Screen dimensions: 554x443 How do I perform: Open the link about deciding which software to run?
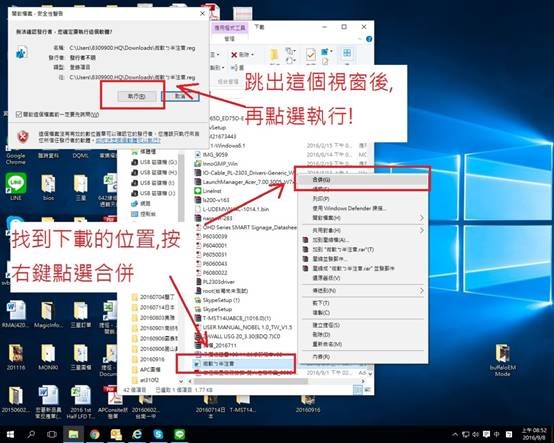click(128, 141)
